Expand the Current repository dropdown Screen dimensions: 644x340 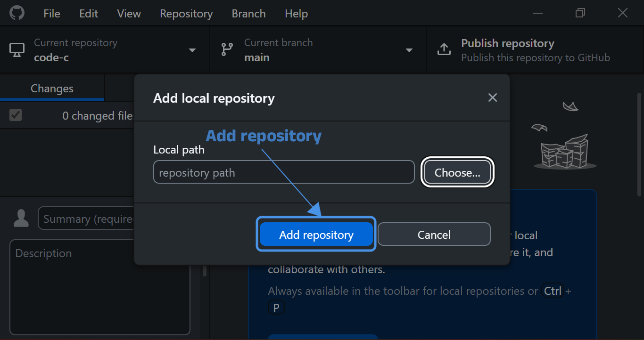[x=192, y=50]
